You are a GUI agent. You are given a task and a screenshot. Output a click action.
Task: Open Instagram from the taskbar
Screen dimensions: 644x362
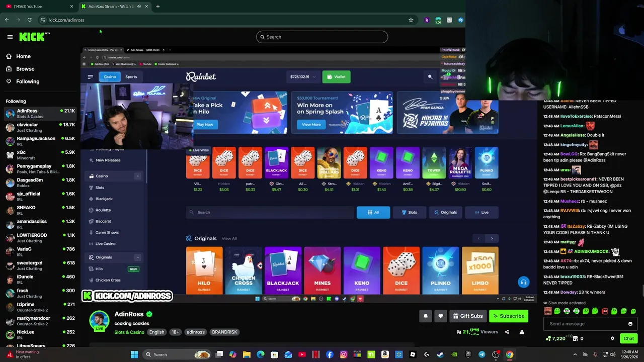click(344, 354)
